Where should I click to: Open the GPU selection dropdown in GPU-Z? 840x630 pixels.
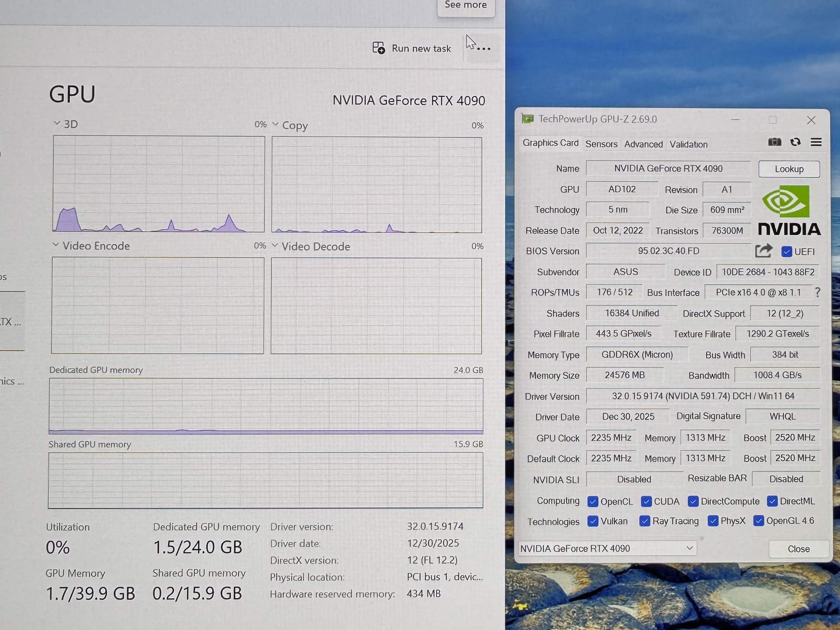click(x=607, y=548)
